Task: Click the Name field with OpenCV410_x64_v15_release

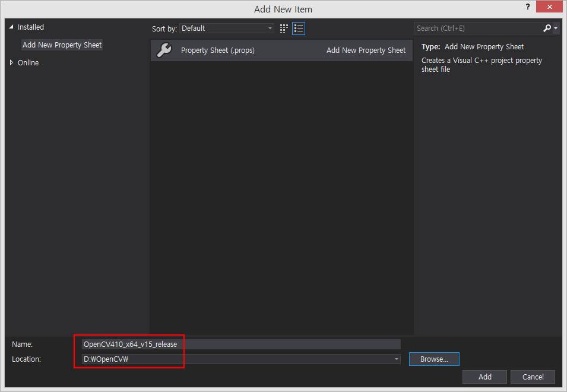Action: point(240,344)
